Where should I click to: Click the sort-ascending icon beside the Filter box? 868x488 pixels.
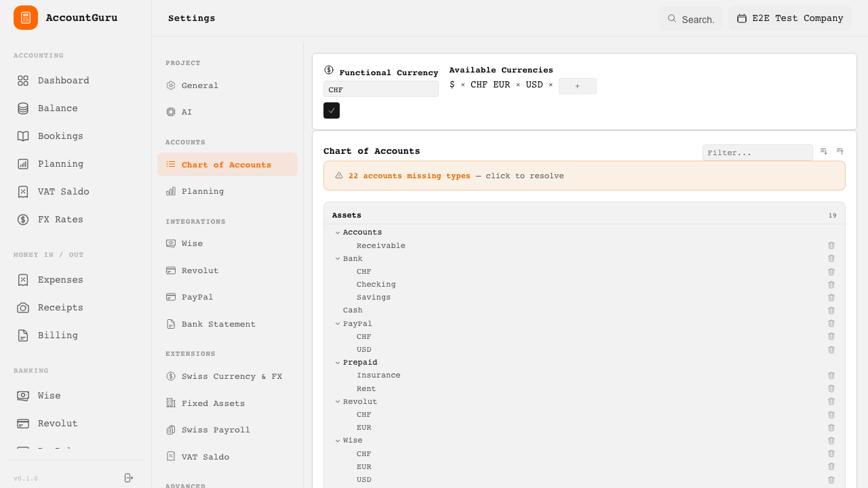840,151
